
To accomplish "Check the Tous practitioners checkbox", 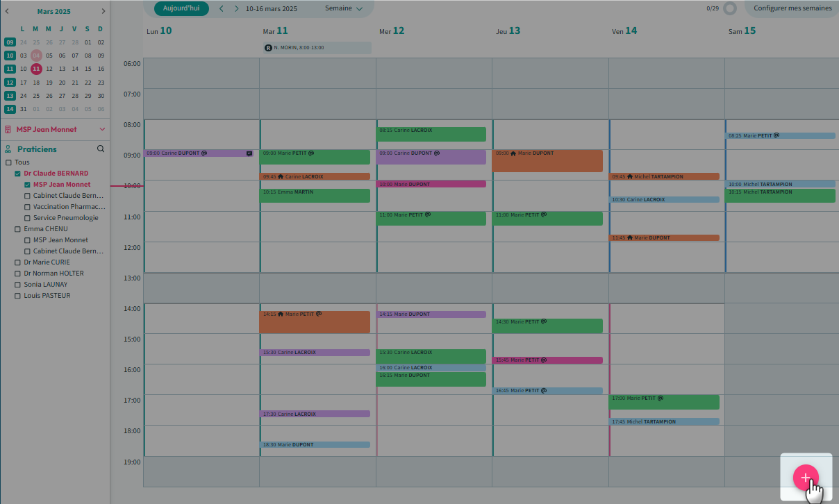I will coord(8,162).
